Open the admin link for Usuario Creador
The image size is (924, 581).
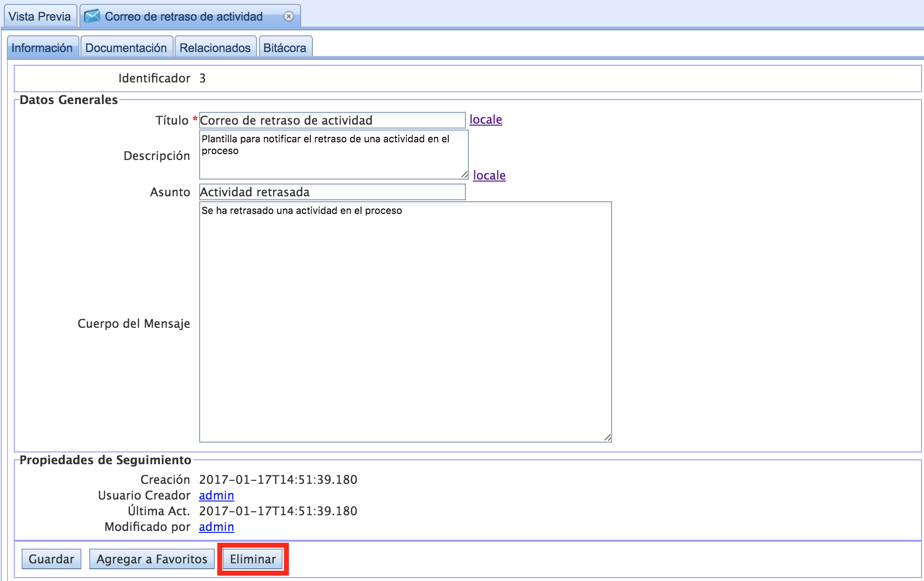tap(216, 495)
